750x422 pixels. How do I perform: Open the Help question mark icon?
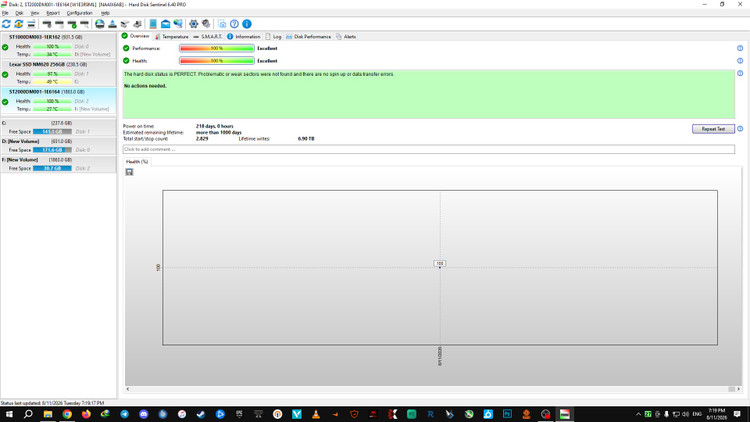pos(234,24)
